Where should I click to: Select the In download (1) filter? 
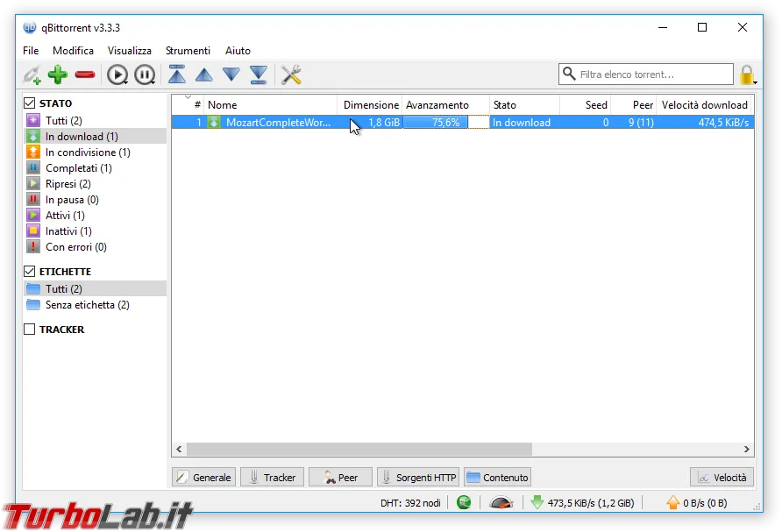[x=95, y=136]
